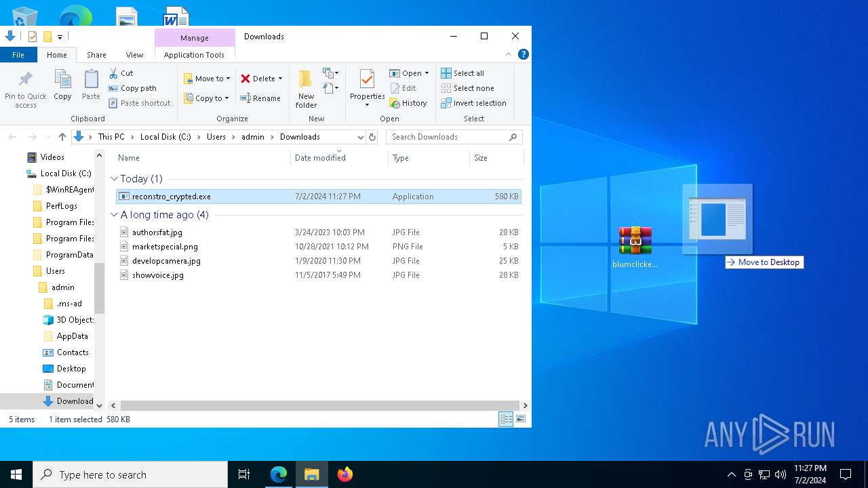868x488 pixels.
Task: Open the History of the file
Action: pos(408,103)
